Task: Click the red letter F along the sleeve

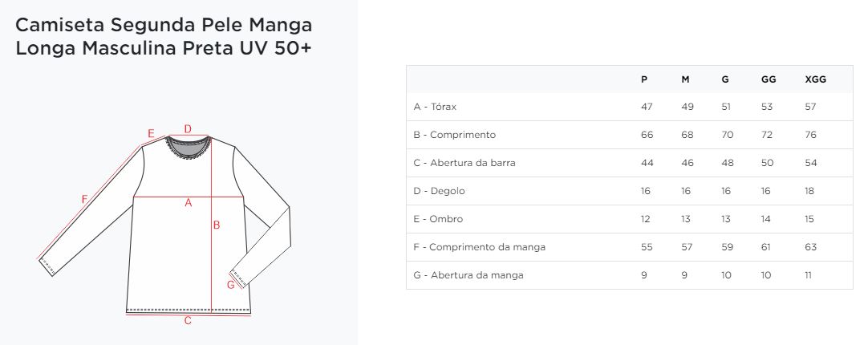Action: coord(84,199)
